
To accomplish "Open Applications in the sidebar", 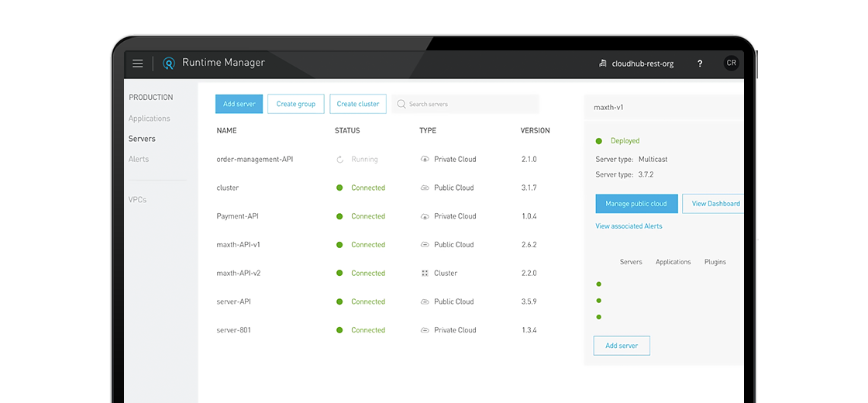I will coord(149,119).
